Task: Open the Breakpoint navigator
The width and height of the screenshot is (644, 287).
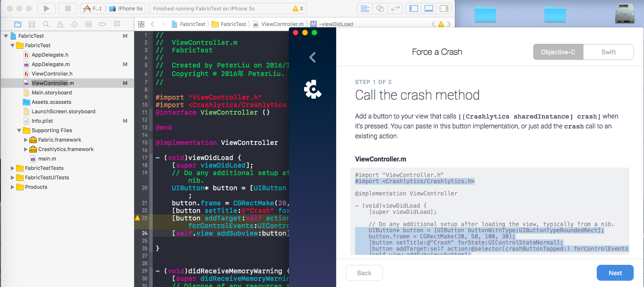Action: point(102,24)
